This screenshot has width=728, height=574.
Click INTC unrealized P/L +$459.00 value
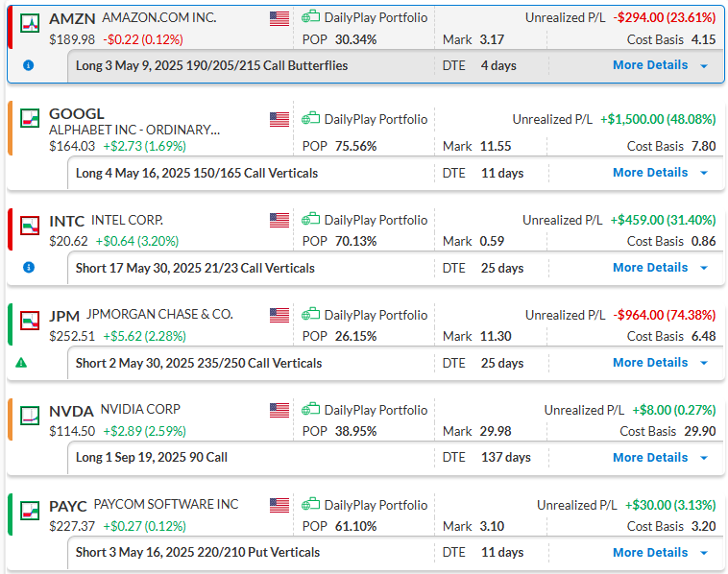(x=663, y=220)
